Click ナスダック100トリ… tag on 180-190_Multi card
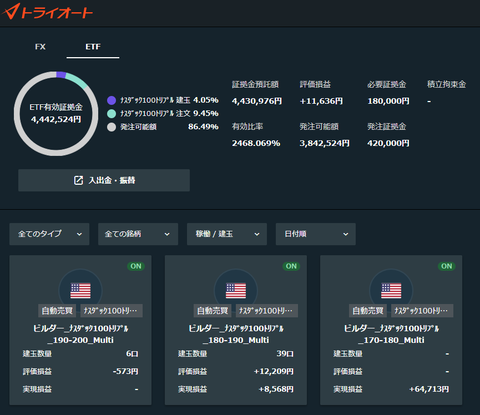The image size is (480, 415). pos(267,311)
